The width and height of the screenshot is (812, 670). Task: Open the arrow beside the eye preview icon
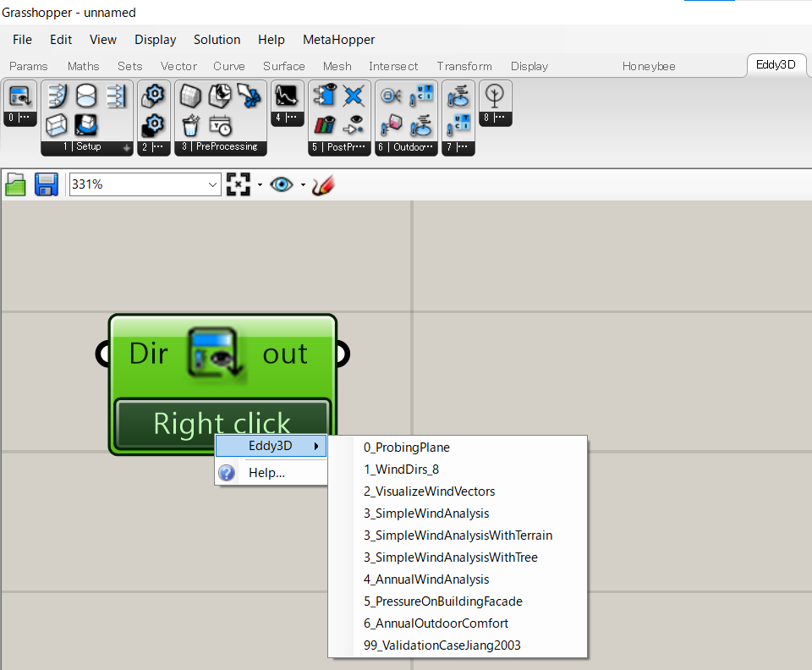pos(303,185)
